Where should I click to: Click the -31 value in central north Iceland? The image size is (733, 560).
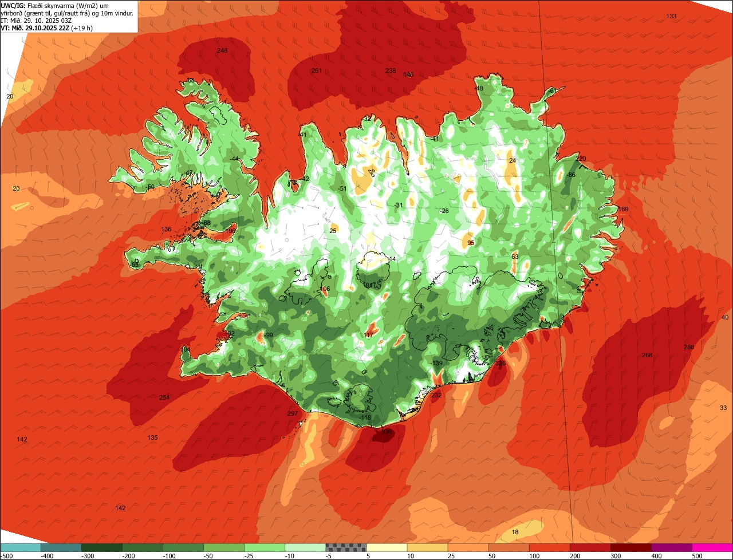[399, 206]
